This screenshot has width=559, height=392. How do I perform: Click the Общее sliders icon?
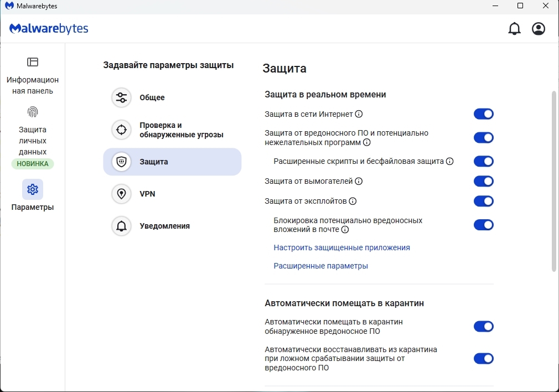click(121, 97)
